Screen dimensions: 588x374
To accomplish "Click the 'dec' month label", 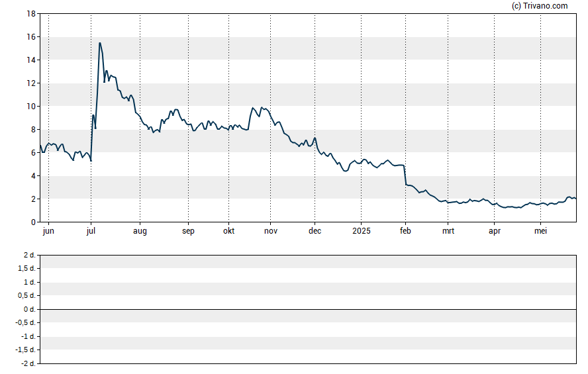I will tap(315, 231).
